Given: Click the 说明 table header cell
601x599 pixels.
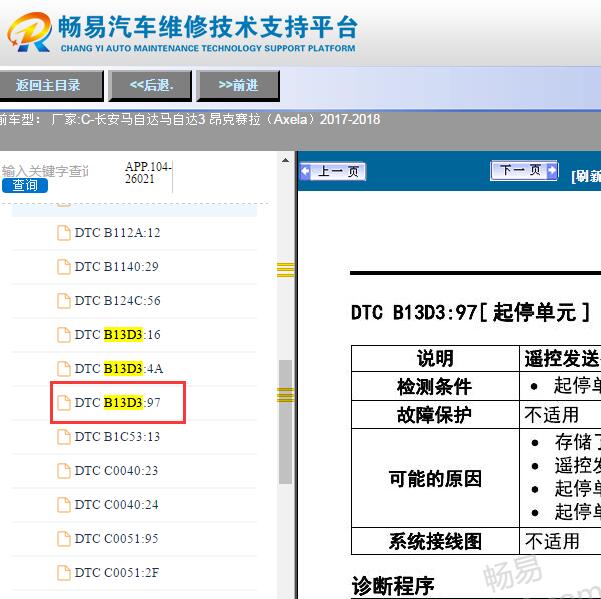Looking at the screenshot, I should [x=435, y=359].
